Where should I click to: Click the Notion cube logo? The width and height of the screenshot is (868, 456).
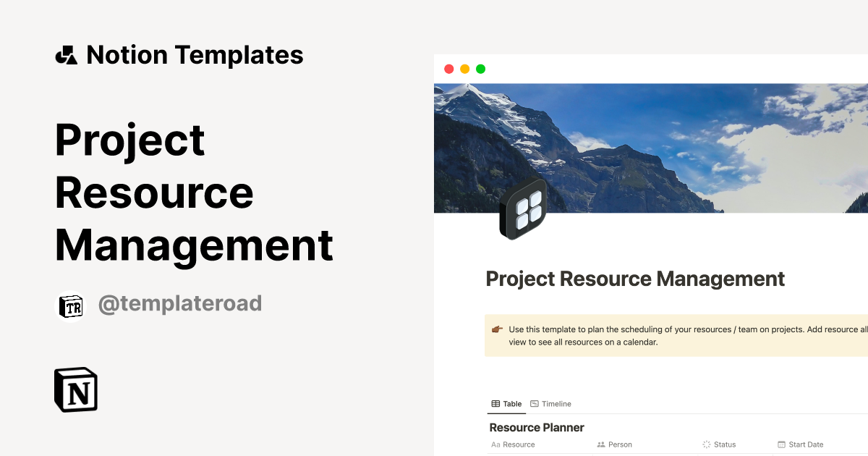(76, 389)
